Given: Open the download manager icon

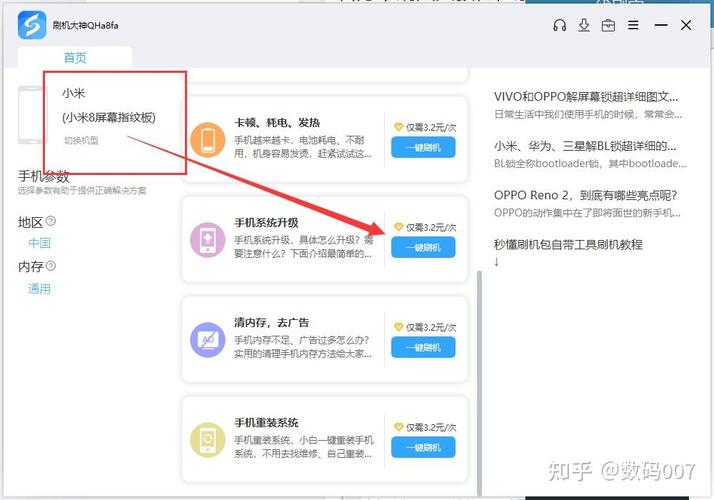Looking at the screenshot, I should [x=584, y=25].
